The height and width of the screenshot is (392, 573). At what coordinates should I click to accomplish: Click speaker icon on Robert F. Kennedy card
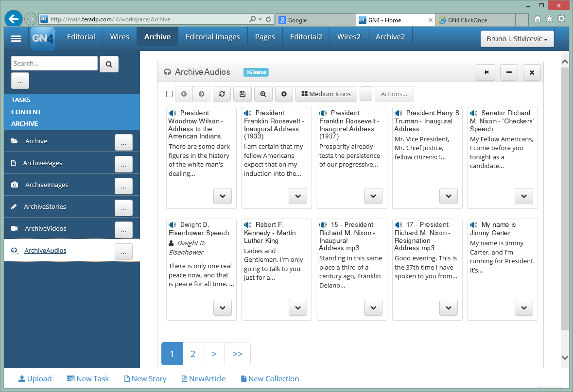(x=248, y=225)
